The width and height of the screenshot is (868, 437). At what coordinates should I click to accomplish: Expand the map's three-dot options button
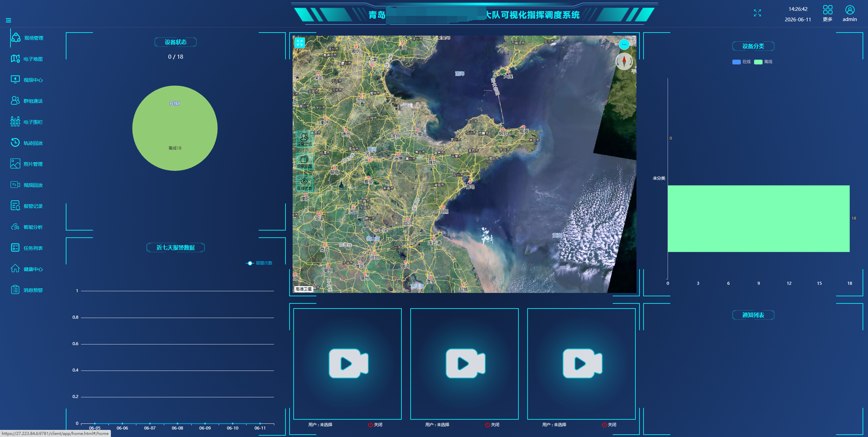(x=624, y=44)
